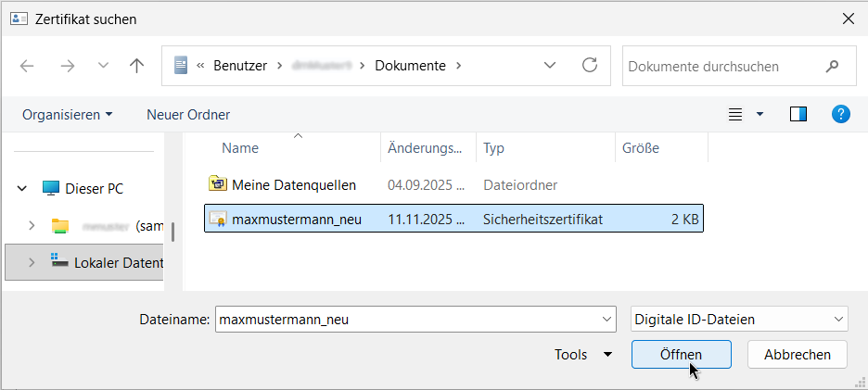Click the Dieser PC monitor icon

tap(50, 188)
